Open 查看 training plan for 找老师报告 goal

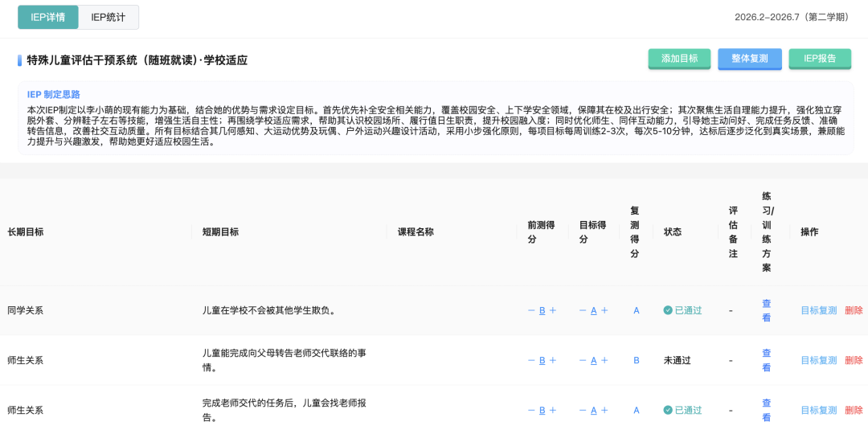[x=767, y=410]
